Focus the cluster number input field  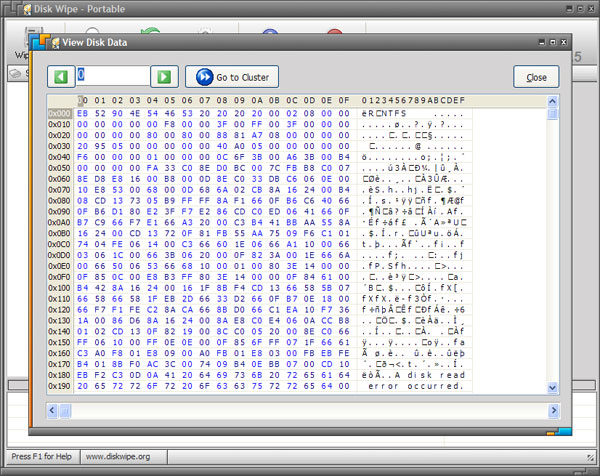coord(112,76)
